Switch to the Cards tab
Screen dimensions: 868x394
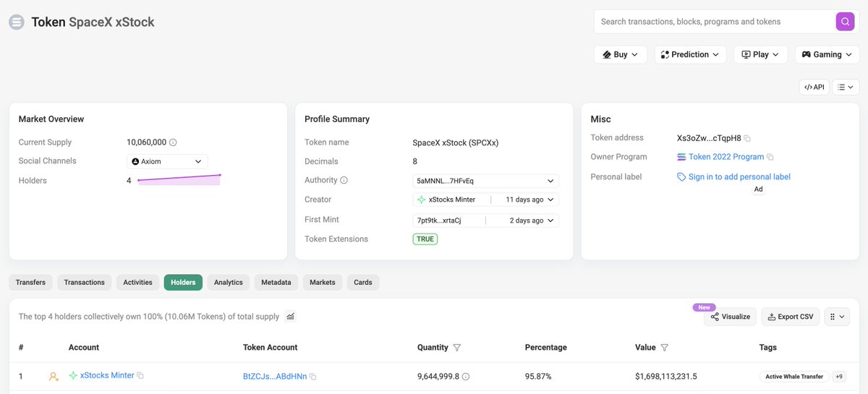(x=363, y=283)
